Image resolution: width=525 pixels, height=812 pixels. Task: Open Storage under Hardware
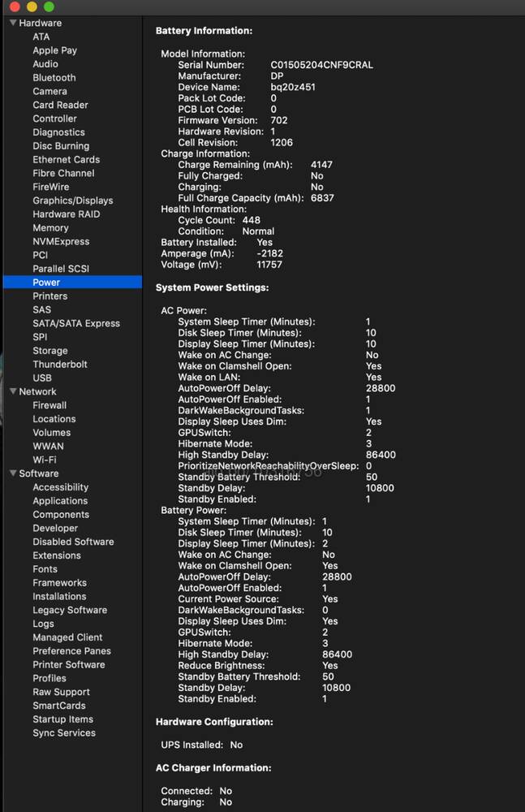(x=49, y=351)
